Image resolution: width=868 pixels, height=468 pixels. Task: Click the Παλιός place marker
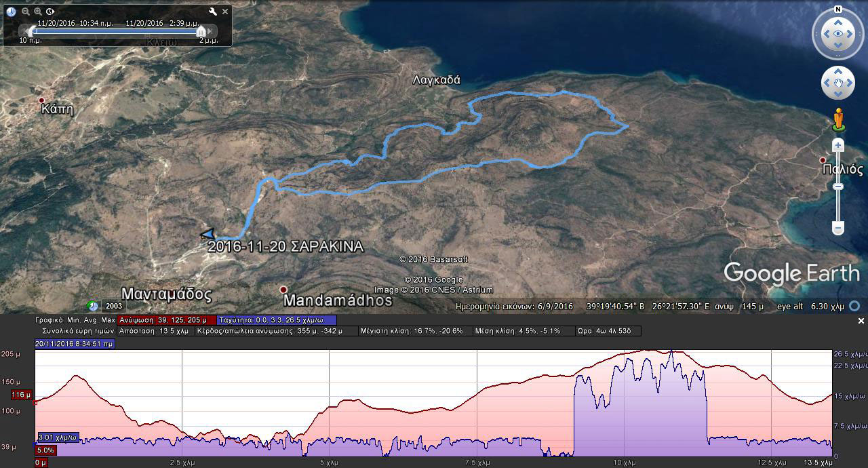[x=823, y=161]
